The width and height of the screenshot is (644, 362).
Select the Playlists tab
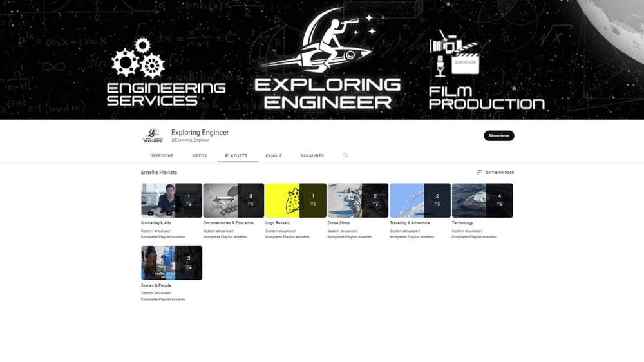[236, 156]
